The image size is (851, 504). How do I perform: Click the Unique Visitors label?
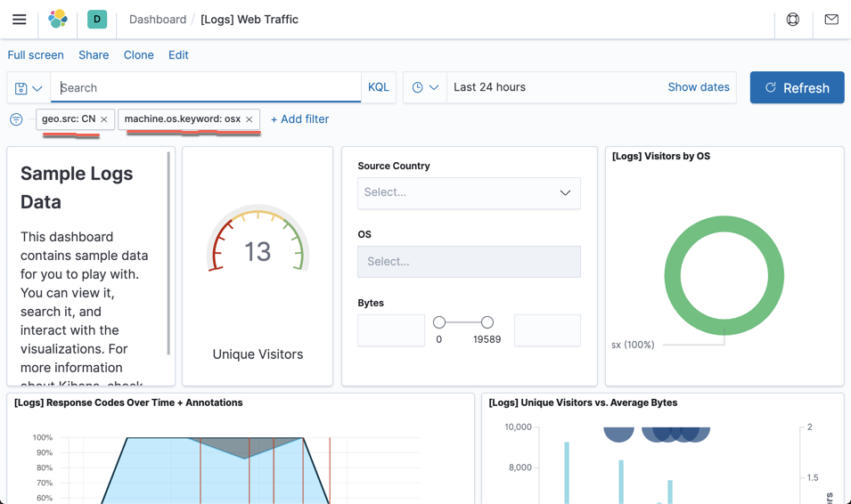coord(258,354)
